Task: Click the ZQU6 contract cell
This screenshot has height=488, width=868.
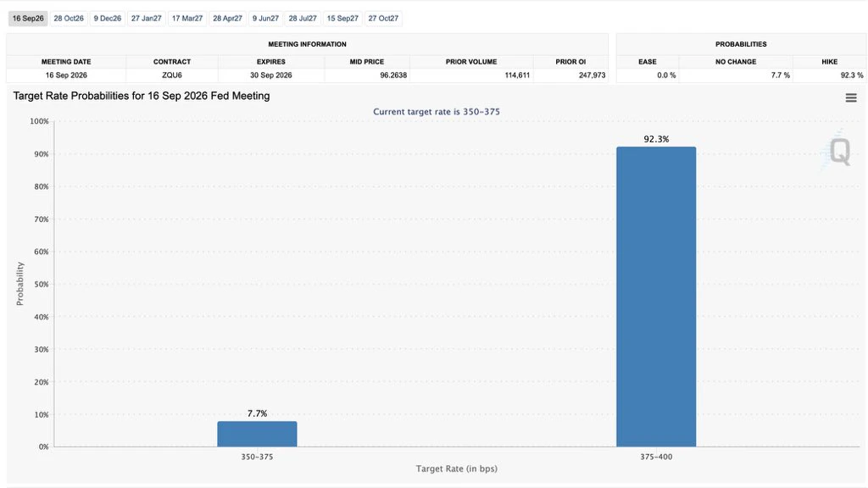Action: tap(171, 75)
